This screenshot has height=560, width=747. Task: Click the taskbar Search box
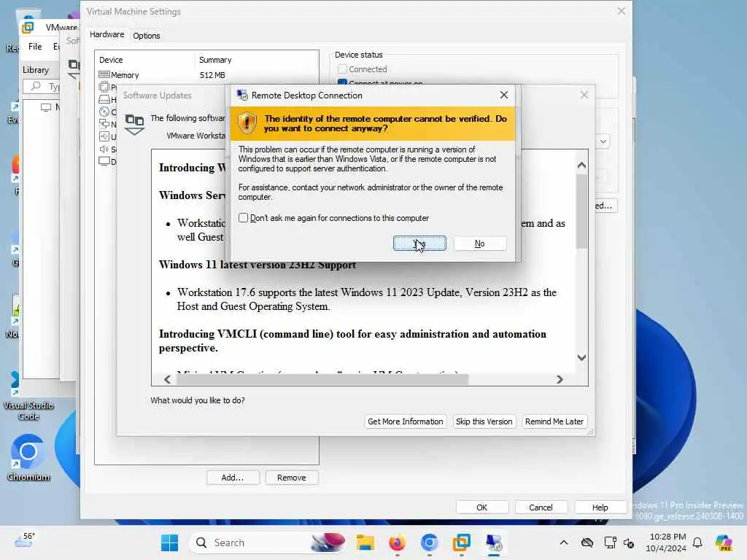(x=268, y=542)
